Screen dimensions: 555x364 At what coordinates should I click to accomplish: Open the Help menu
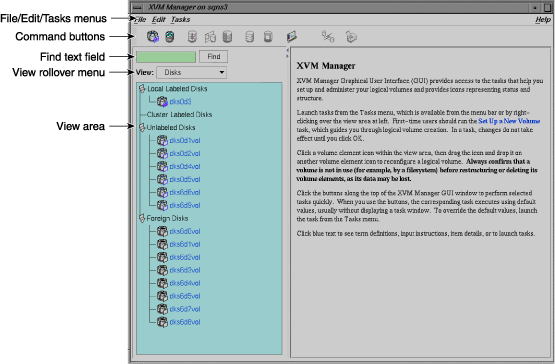coord(543,19)
